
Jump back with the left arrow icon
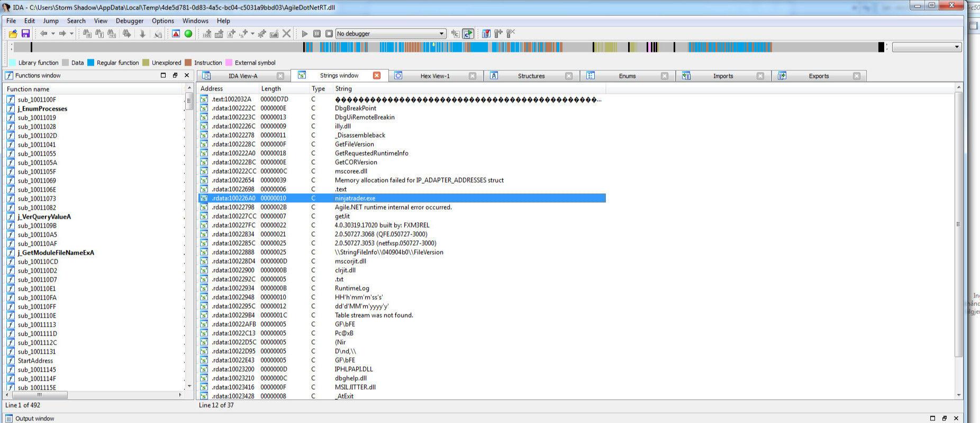43,33
